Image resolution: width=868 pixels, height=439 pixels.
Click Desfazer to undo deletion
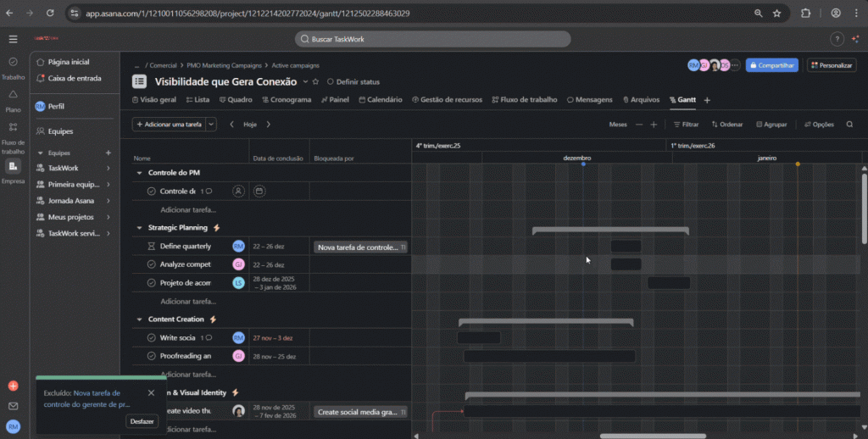coord(142,421)
